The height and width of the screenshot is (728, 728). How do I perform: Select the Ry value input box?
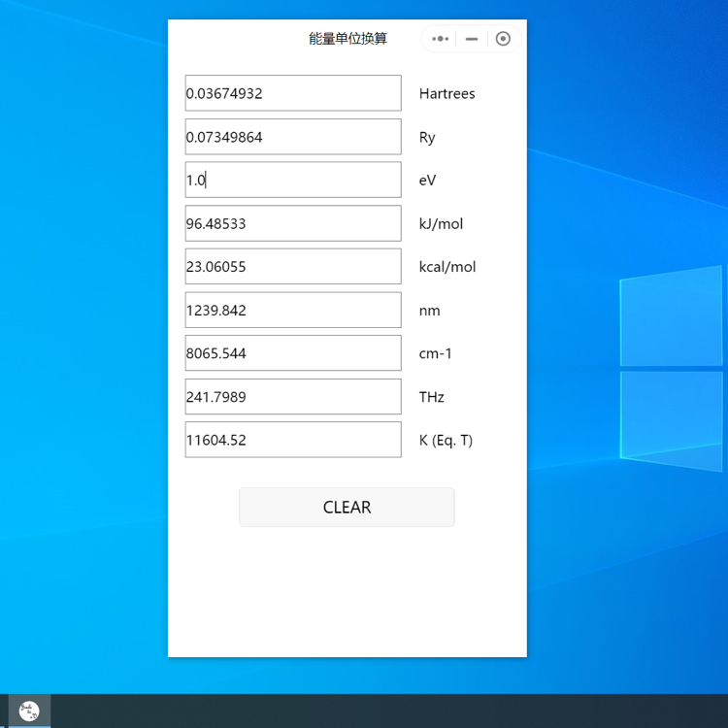[x=293, y=137]
